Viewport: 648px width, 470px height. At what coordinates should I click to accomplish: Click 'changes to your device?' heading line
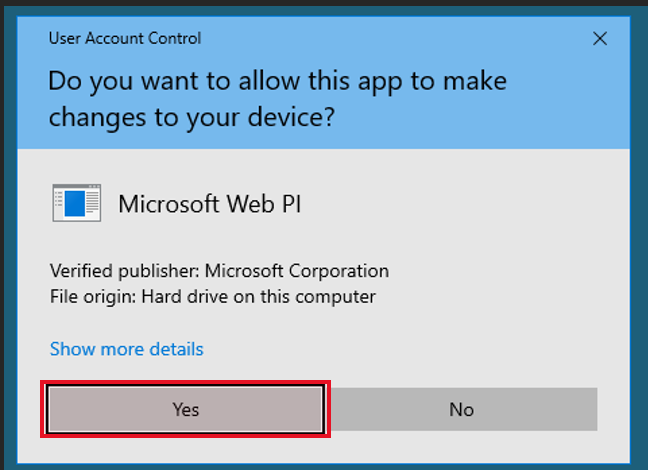pyautogui.click(x=192, y=117)
